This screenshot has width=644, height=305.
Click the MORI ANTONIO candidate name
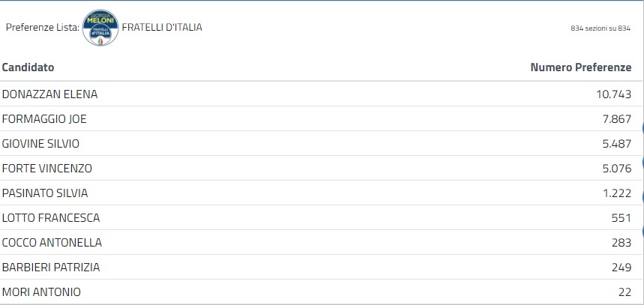(x=41, y=292)
